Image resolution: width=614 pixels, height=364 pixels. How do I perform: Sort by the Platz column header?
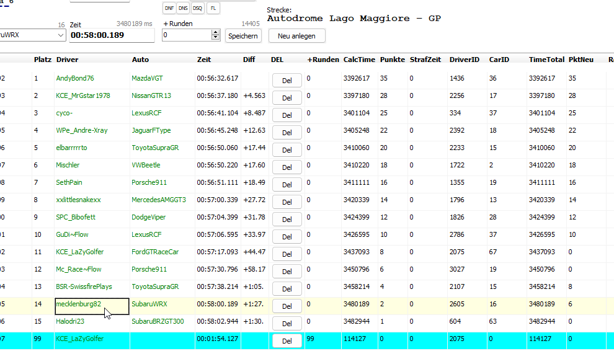42,60
